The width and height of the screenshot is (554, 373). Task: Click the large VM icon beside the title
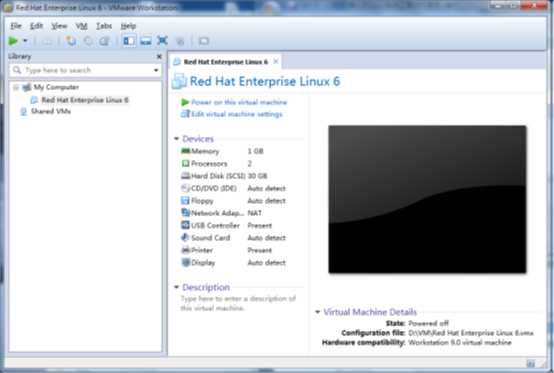tap(179, 81)
